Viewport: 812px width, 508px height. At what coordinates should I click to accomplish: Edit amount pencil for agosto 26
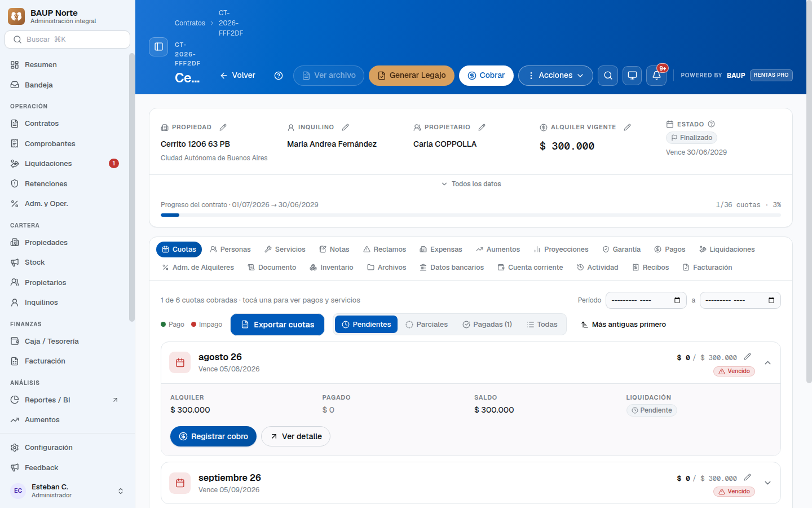[x=747, y=357]
